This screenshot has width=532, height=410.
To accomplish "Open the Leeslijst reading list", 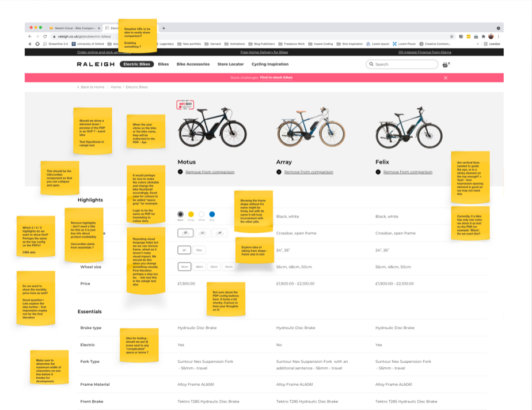I will pos(492,44).
